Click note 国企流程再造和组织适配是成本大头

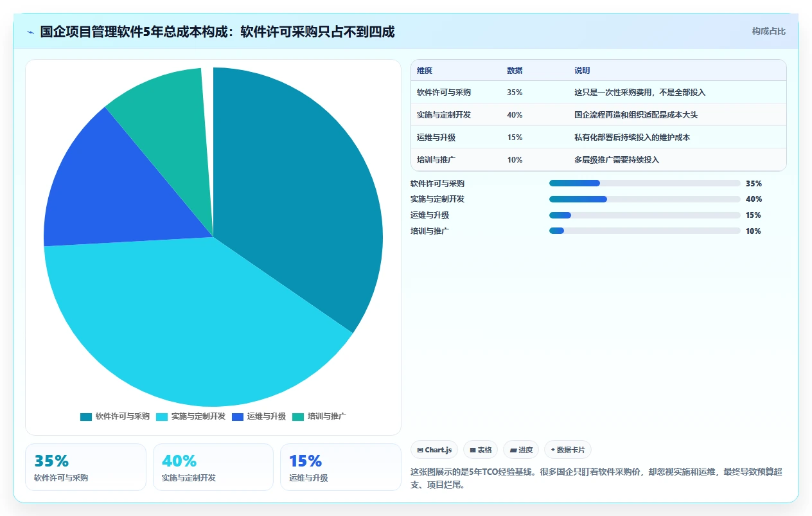click(x=636, y=115)
